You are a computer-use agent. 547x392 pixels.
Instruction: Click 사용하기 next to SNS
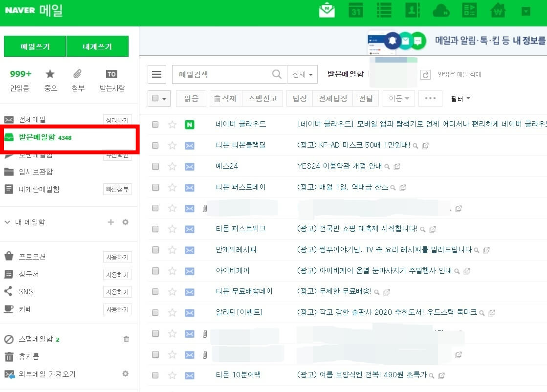(x=117, y=292)
